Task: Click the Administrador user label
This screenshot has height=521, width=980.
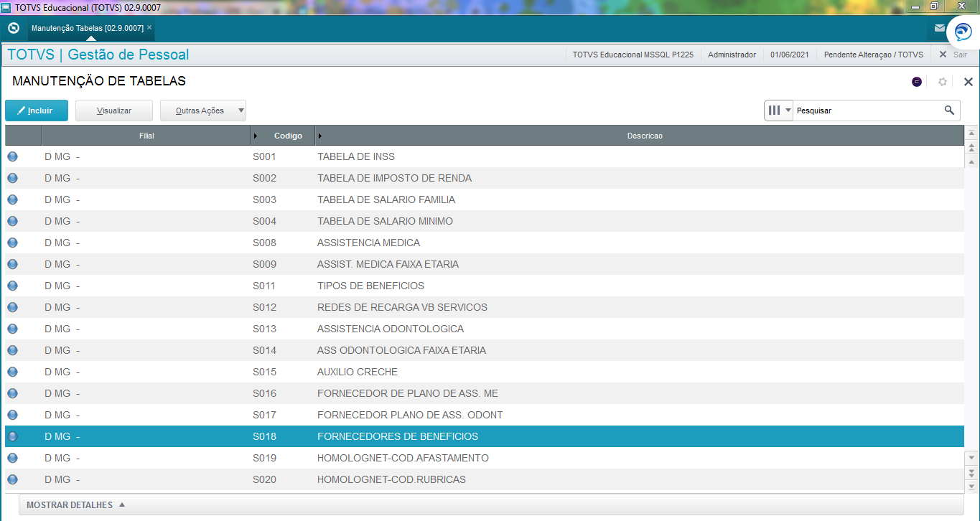Action: pyautogui.click(x=732, y=55)
